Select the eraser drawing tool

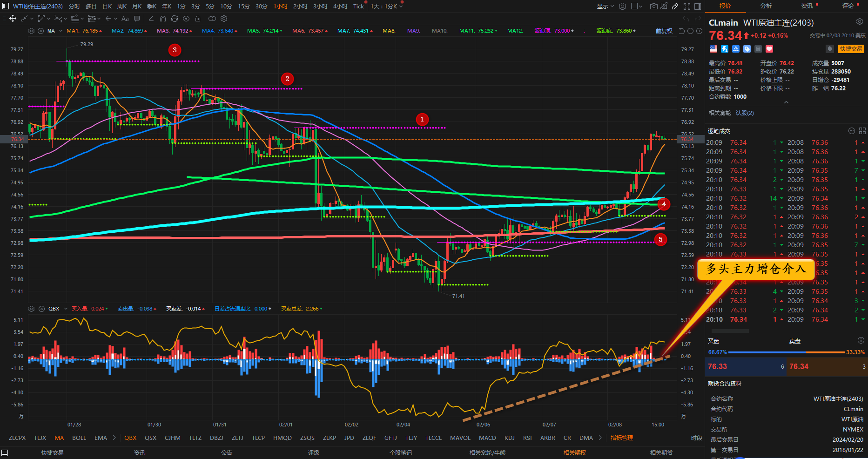coord(151,19)
